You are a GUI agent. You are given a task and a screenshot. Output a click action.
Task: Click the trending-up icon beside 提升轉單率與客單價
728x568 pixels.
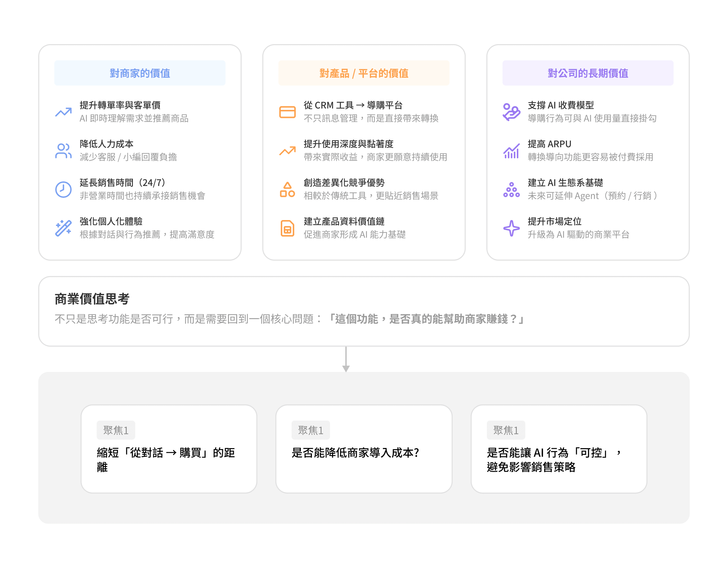[x=63, y=112]
